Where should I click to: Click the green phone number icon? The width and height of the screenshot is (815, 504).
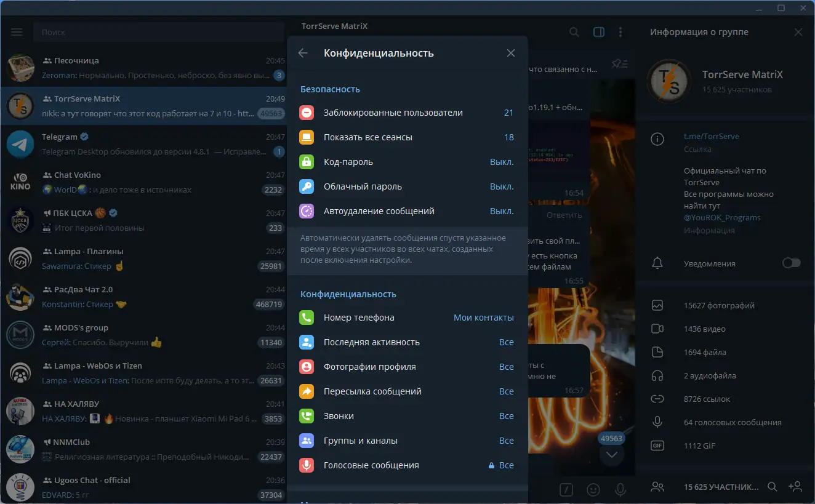click(x=307, y=318)
